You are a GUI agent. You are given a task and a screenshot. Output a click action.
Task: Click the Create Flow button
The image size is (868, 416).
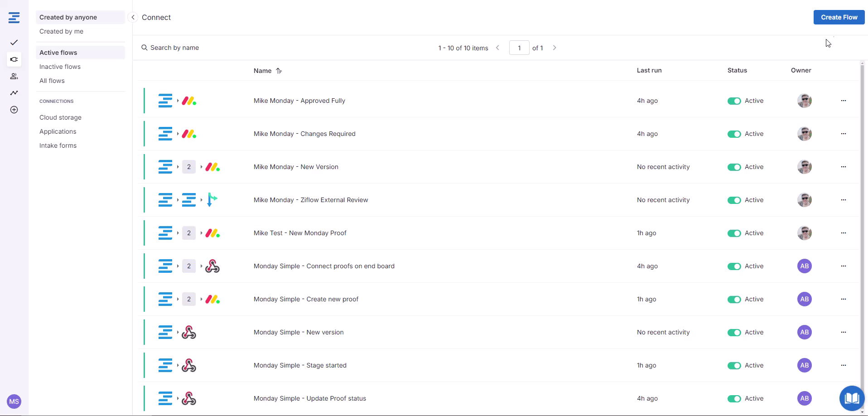[839, 17]
